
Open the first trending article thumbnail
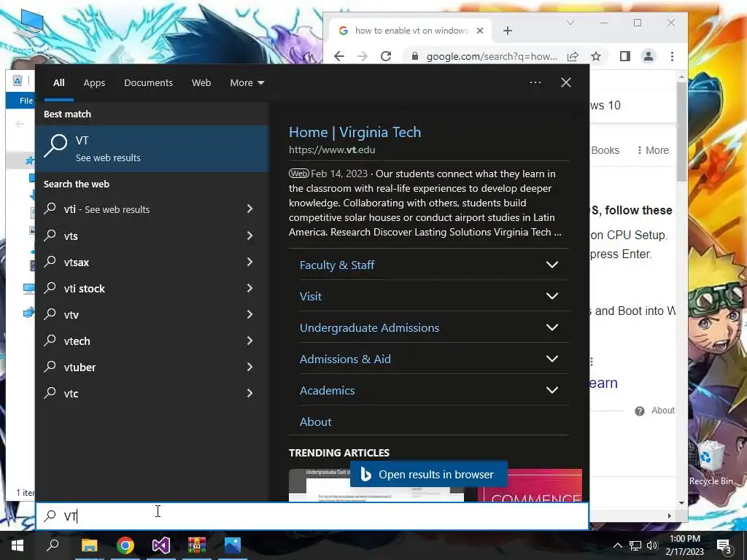click(376, 485)
